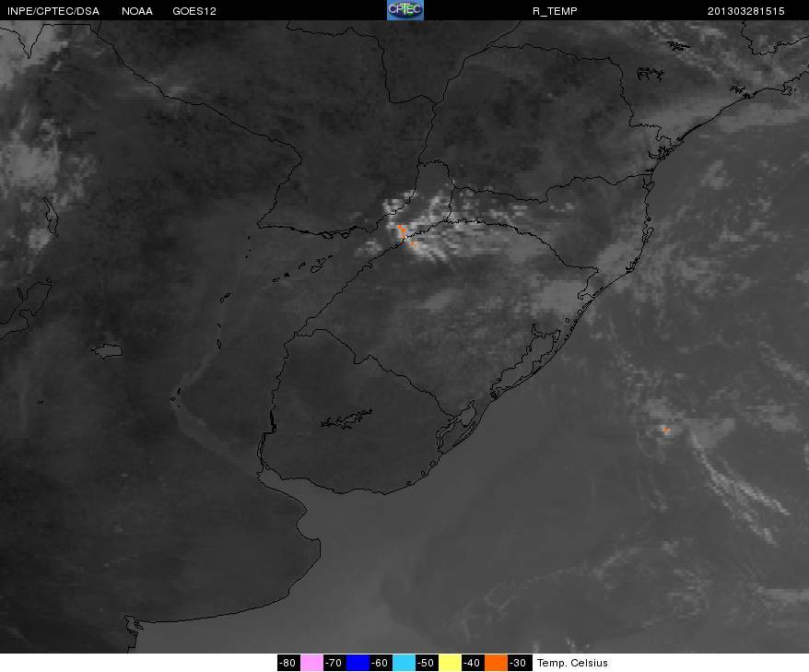This screenshot has height=672, width=809.
Task: Click the CPTEC logo in the header
Action: pos(405,10)
